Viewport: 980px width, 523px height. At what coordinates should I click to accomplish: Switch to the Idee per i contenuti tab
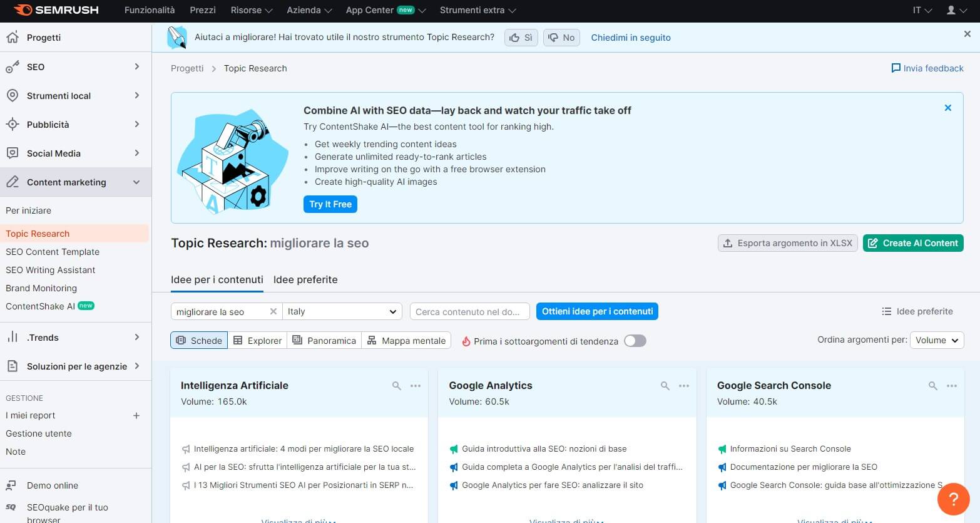(x=217, y=279)
